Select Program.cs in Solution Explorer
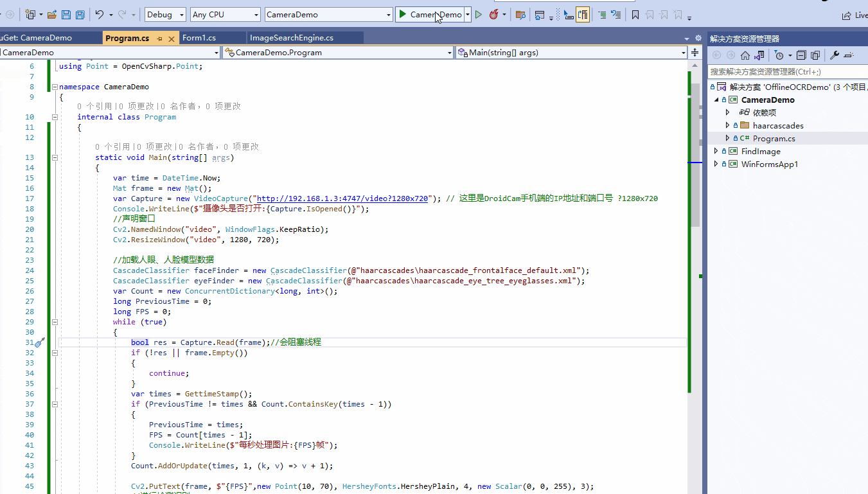The height and width of the screenshot is (494, 868). tap(774, 138)
